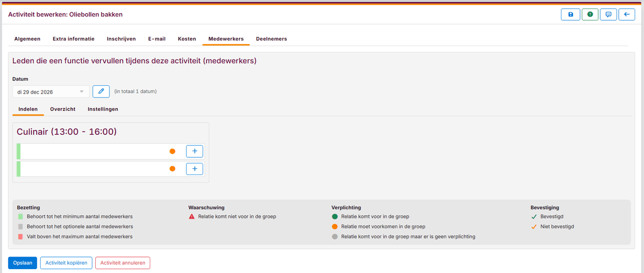Click orange obligation dot in first row
The image size is (644, 273).
(x=172, y=151)
